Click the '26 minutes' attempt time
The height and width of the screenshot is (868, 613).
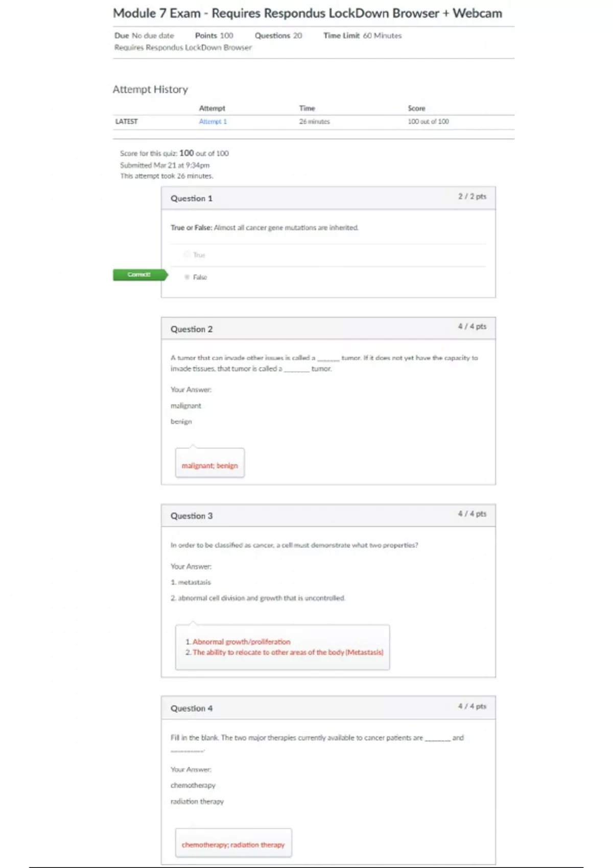[x=314, y=122]
